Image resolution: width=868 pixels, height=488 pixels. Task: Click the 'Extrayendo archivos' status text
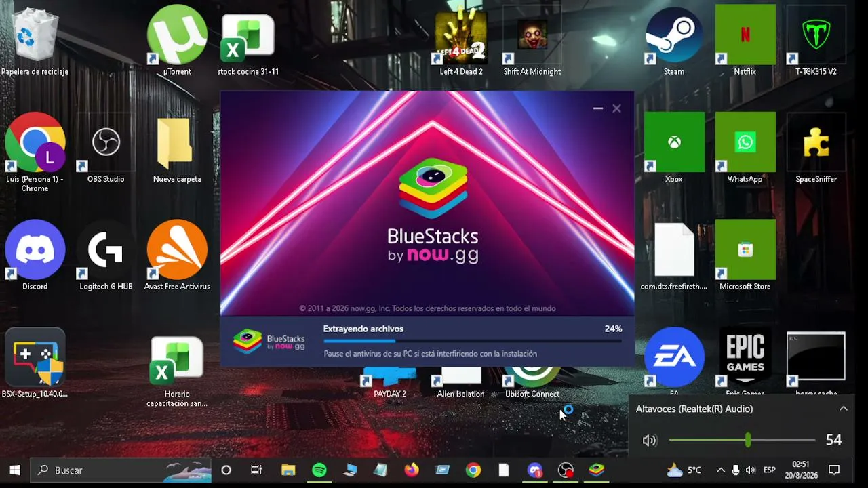pyautogui.click(x=363, y=329)
